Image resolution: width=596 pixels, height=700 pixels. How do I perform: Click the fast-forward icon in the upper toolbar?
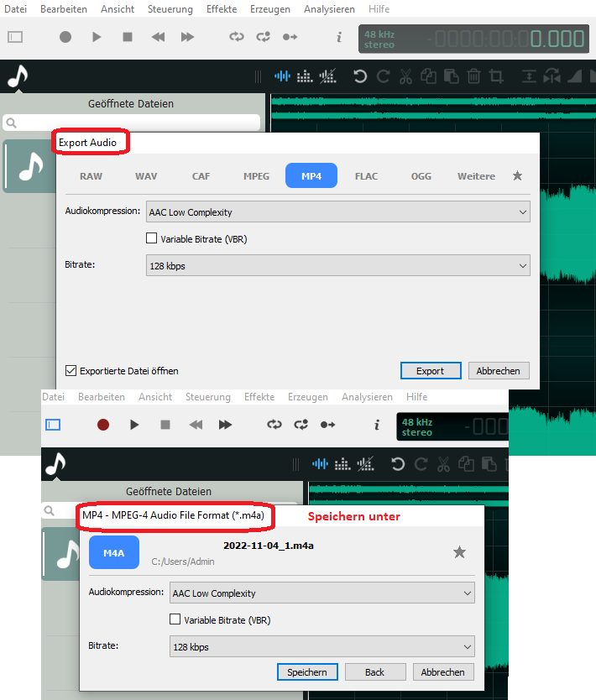[187, 37]
